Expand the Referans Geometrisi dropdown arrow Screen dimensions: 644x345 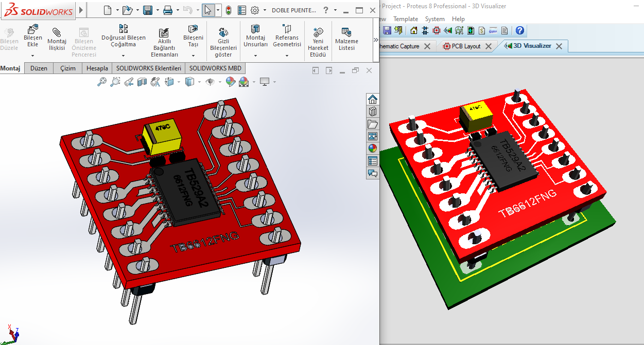(x=287, y=55)
